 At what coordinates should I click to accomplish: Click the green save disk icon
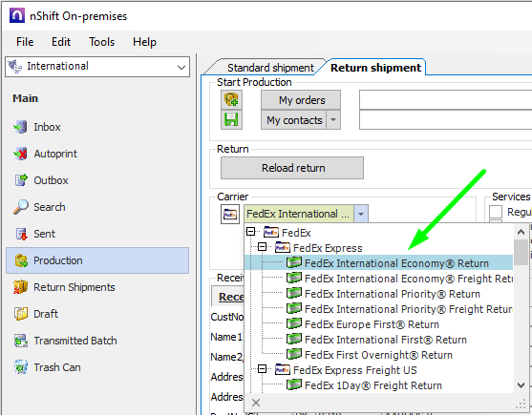pos(231,119)
